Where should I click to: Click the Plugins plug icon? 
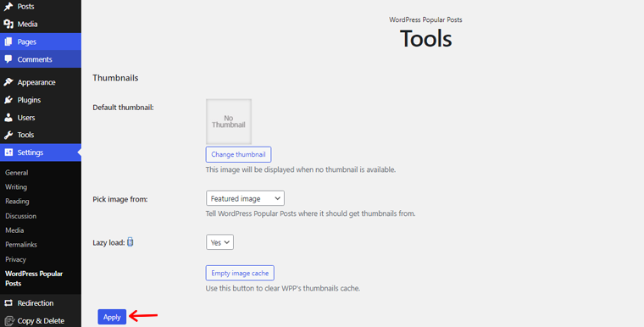point(8,100)
